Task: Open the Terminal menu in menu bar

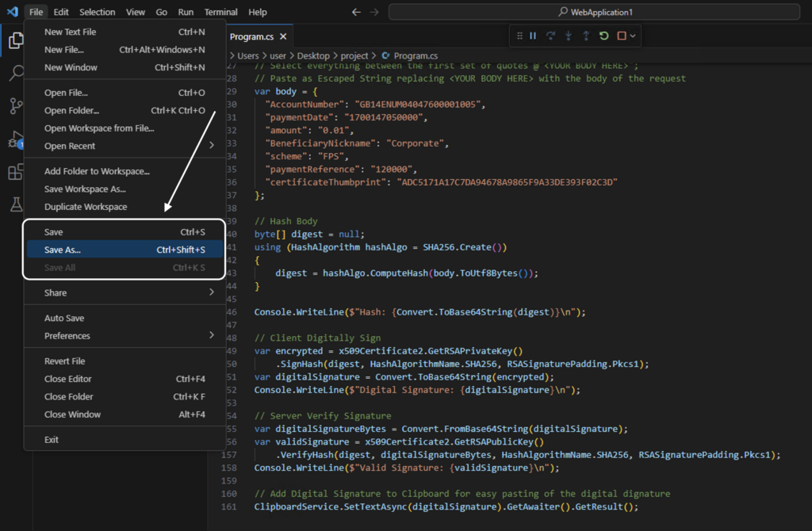Action: 220,12
